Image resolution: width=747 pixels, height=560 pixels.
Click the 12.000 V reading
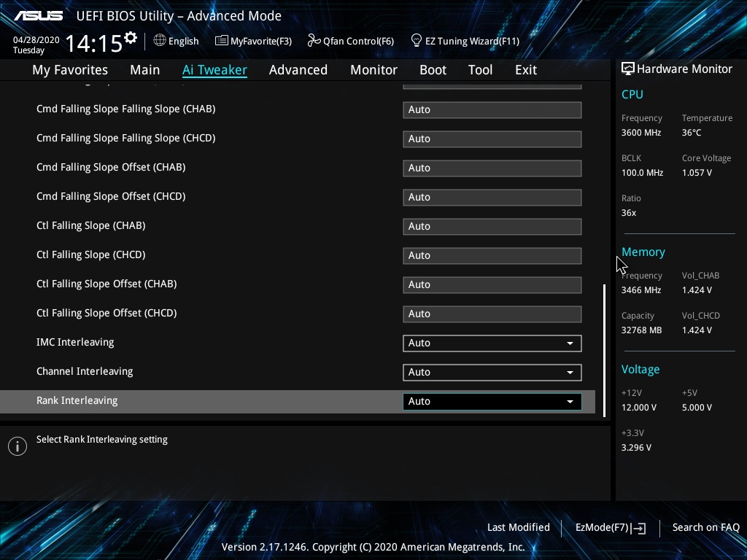[639, 408]
